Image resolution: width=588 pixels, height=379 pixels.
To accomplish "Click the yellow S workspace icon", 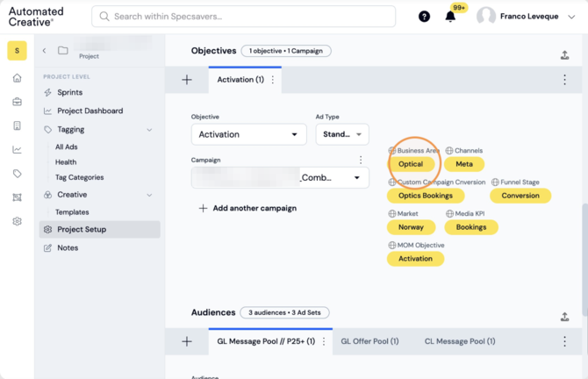I will click(x=17, y=51).
